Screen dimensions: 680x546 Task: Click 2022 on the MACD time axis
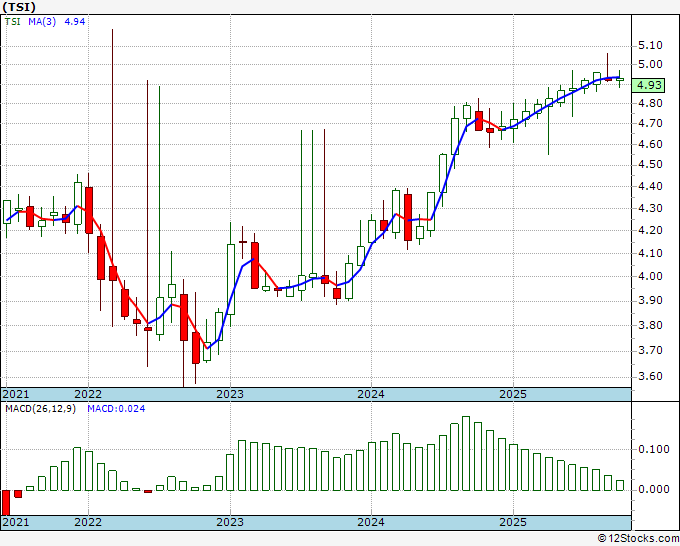pos(88,522)
